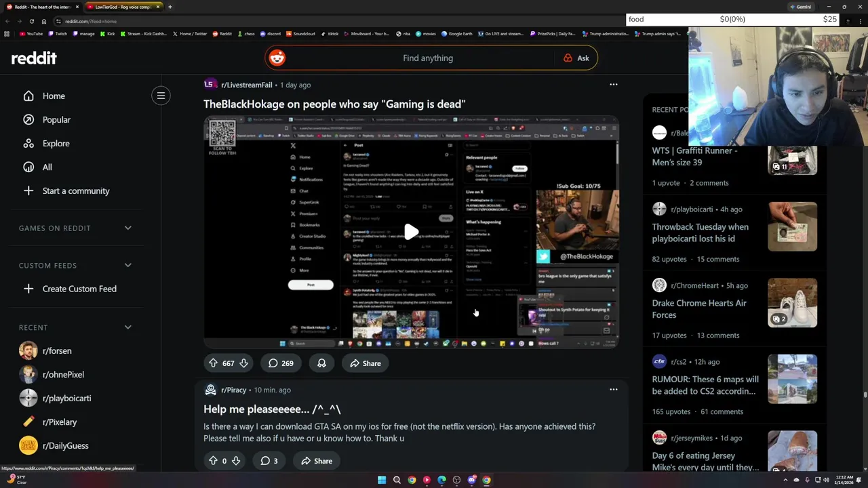Open 3 comments on r/Piracy post
This screenshot has height=488, width=868.
269,461
